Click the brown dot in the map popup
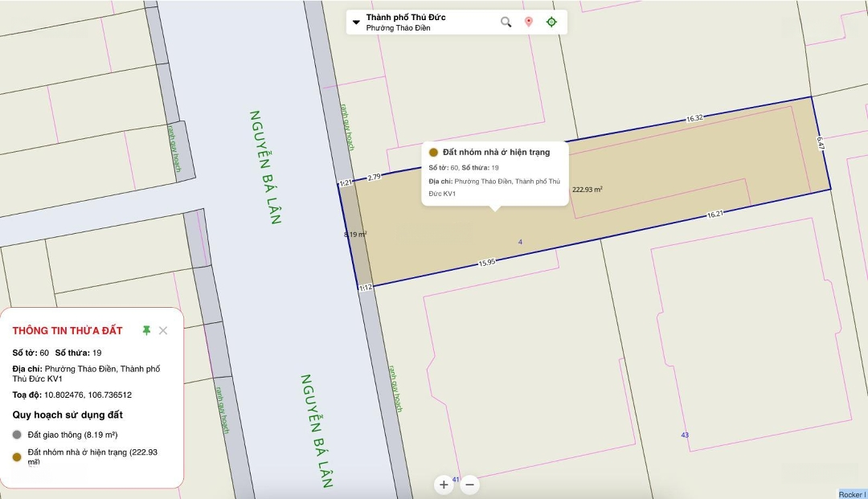Screen dimensions: 868x499 pos(433,152)
